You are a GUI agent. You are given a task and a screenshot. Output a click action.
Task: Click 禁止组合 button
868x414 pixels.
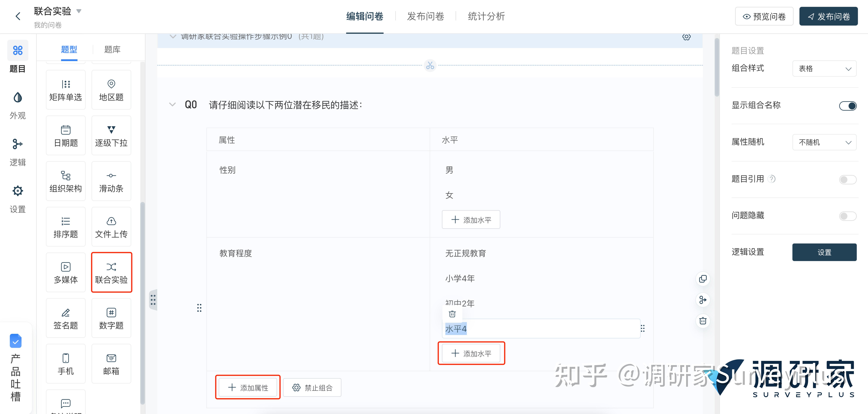pos(312,387)
